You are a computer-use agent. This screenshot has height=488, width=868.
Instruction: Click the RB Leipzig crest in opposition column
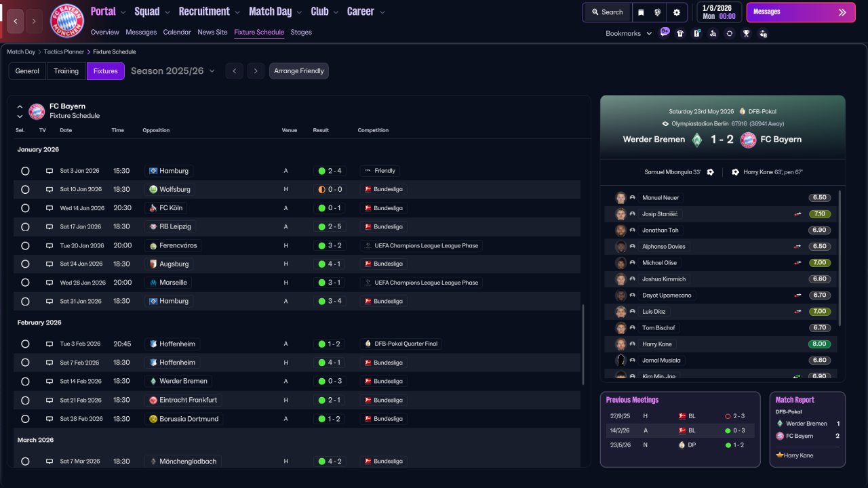pos(153,227)
